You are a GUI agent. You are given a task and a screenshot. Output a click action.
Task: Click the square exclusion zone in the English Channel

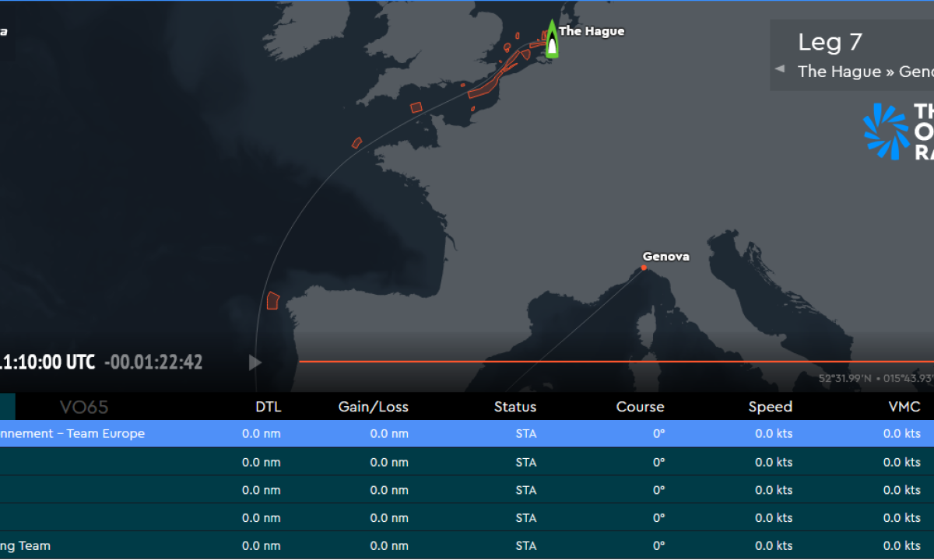click(416, 107)
